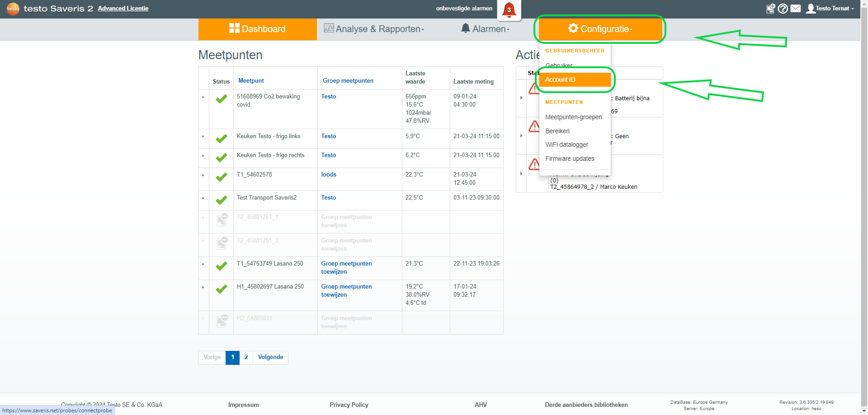868x415 pixels.
Task: Select Account ID from Configuratie menu
Action: coord(575,79)
